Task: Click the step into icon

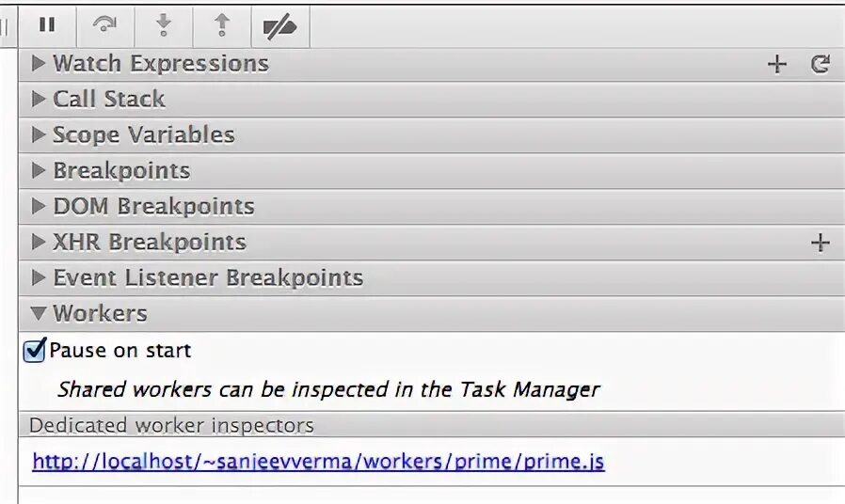Action: [x=164, y=25]
